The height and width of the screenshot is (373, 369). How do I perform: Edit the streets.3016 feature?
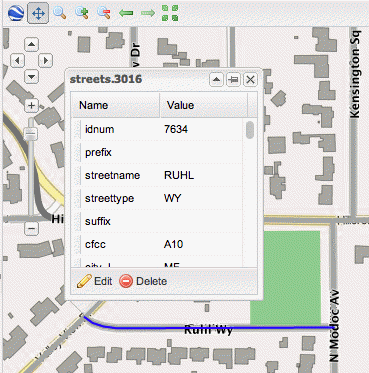point(94,281)
